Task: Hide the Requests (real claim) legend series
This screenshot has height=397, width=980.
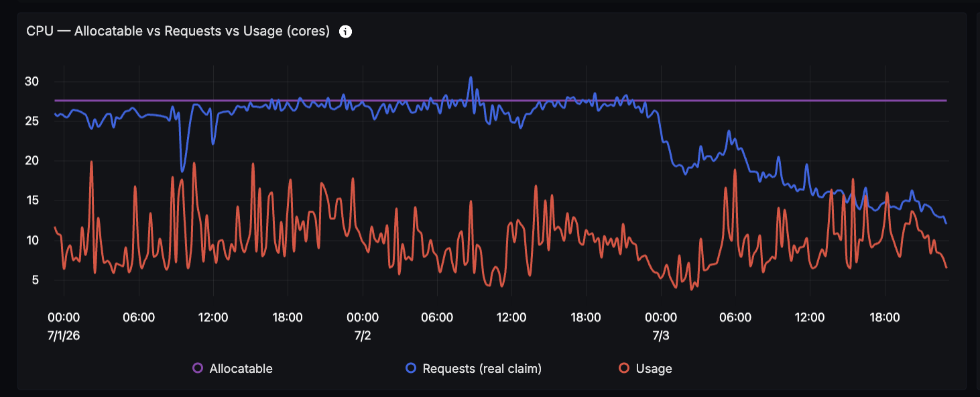Action: click(474, 368)
